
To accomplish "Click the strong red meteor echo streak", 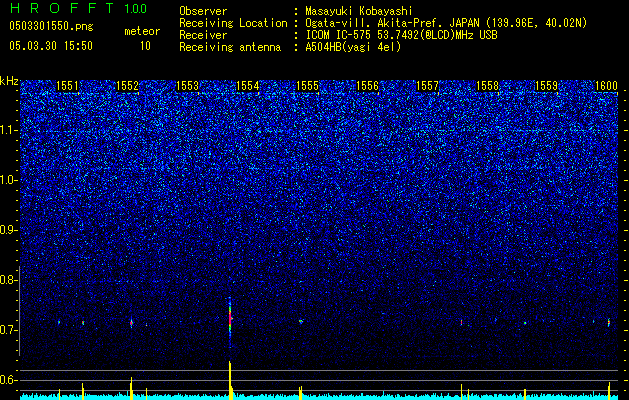I will pos(230,319).
